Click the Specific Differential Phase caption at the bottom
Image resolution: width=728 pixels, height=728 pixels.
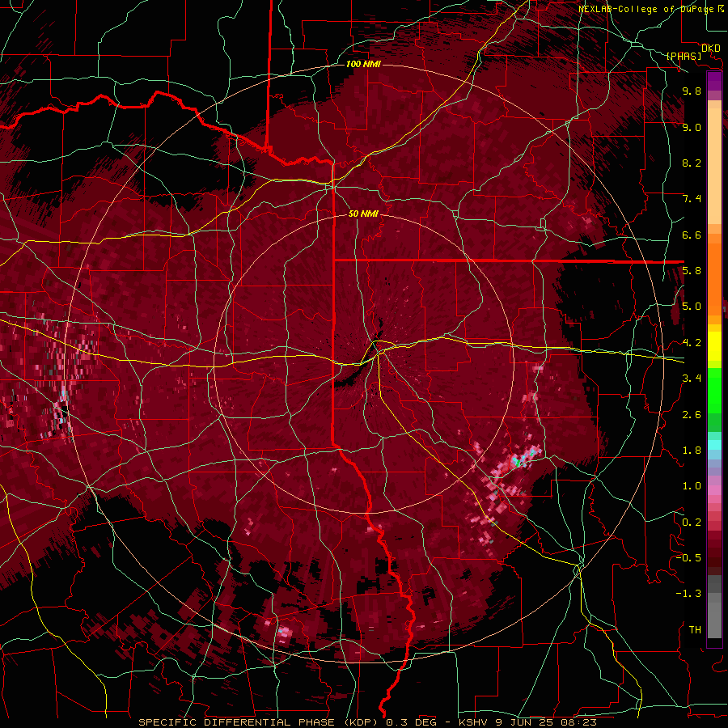[367, 722]
